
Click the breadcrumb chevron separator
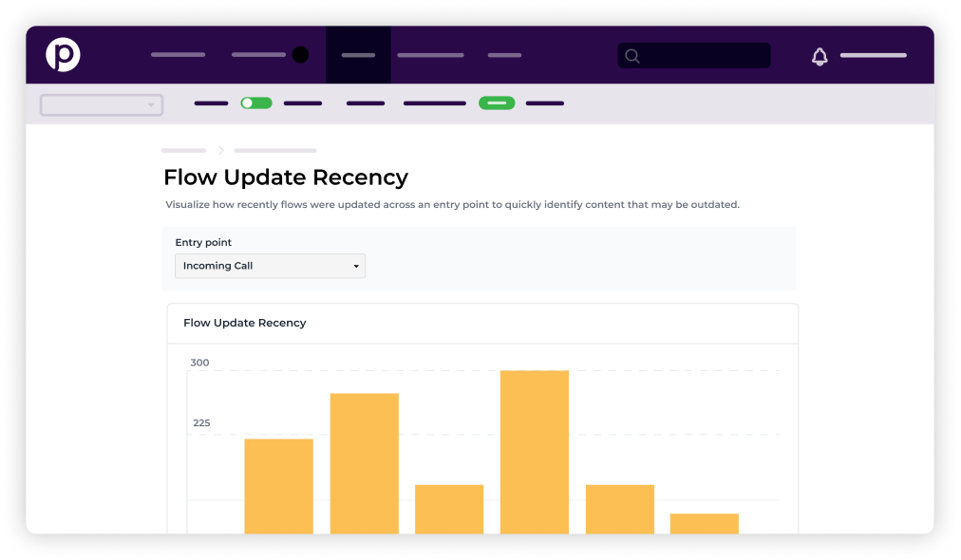pos(221,150)
